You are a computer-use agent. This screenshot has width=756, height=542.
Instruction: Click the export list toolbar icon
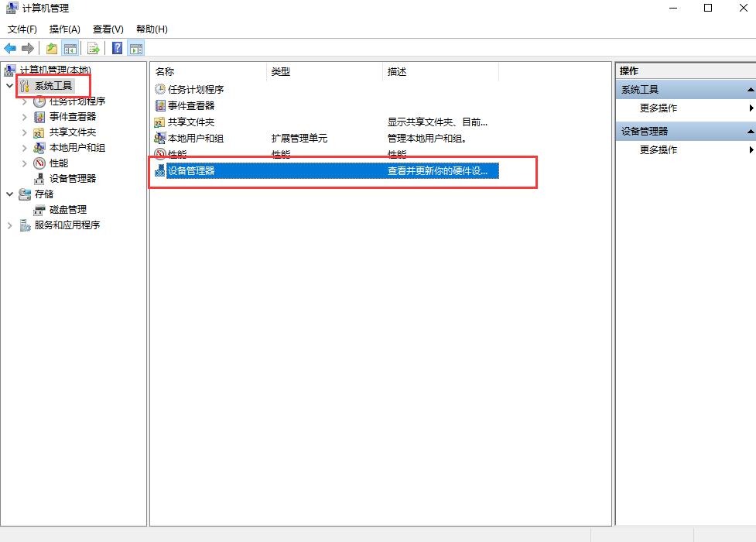(93, 47)
